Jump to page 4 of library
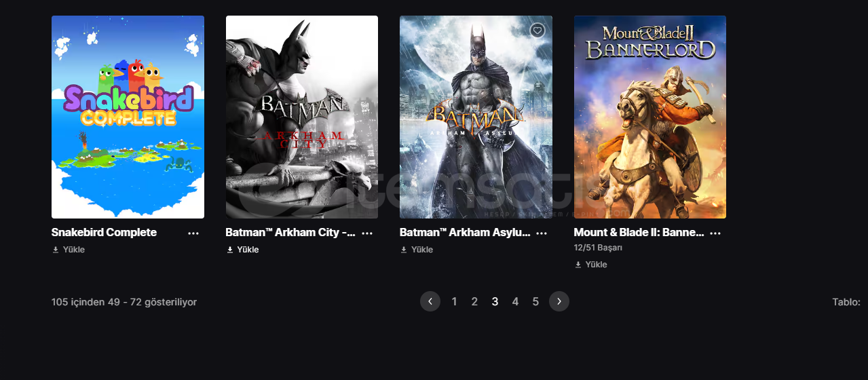Screen dimensions: 868x380 tap(515, 301)
